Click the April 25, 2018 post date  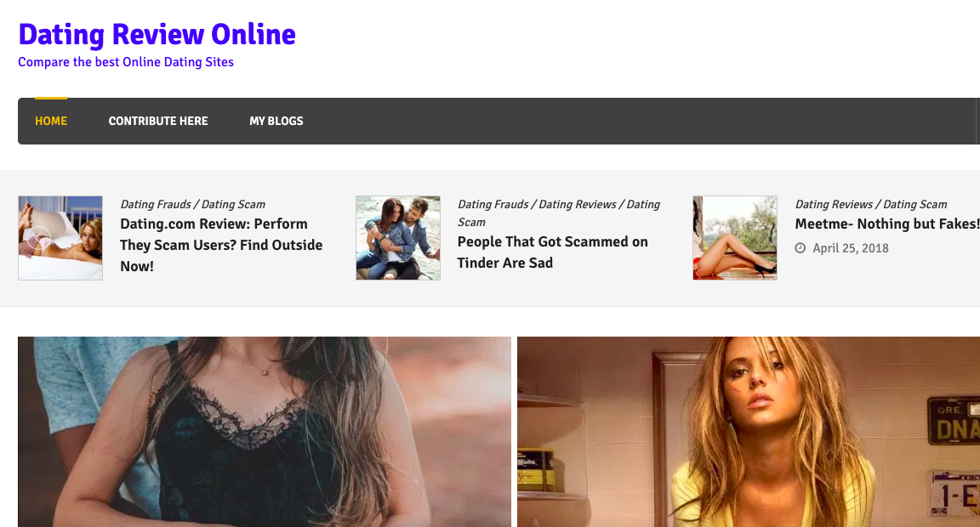pyautogui.click(x=851, y=248)
